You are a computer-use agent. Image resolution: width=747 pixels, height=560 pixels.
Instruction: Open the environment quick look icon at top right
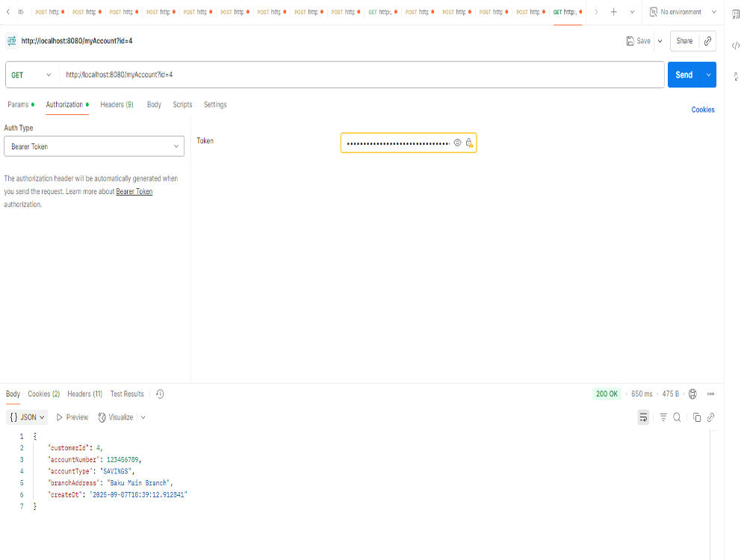pos(736,14)
